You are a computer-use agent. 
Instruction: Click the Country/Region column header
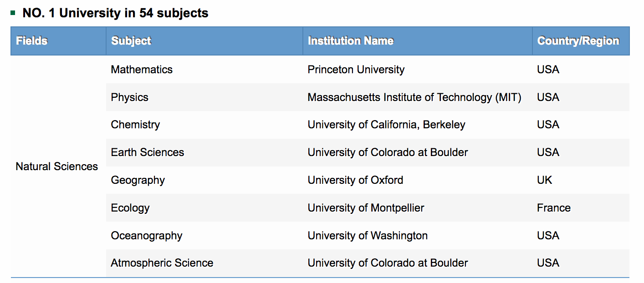[581, 41]
